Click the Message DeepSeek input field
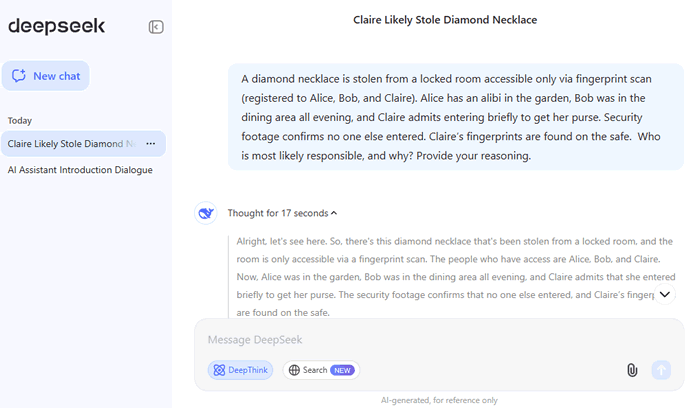This screenshot has width=700, height=408. coord(430,340)
